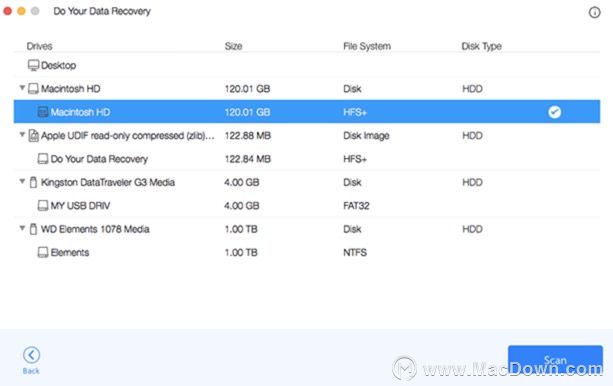This screenshot has width=613, height=386.
Task: Select the MY USB DRIV volume name
Action: pos(80,206)
